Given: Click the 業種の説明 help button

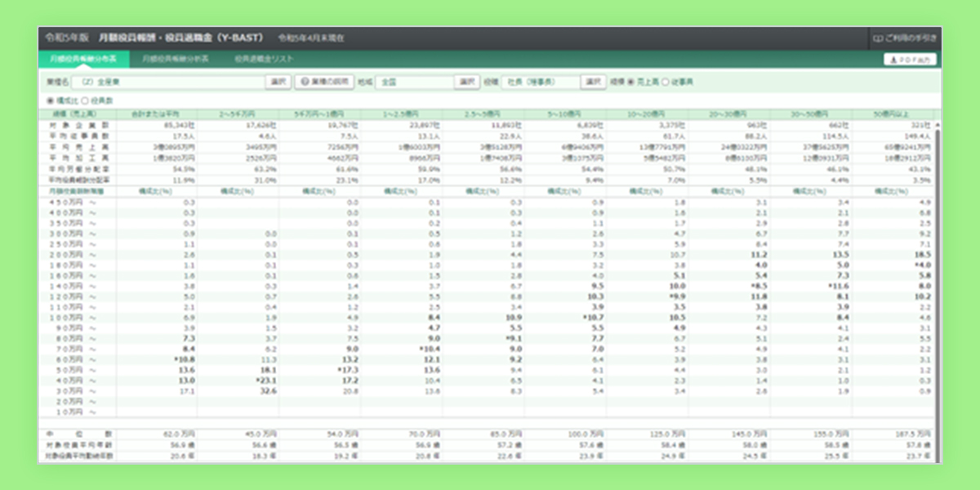Looking at the screenshot, I should click(x=324, y=82).
